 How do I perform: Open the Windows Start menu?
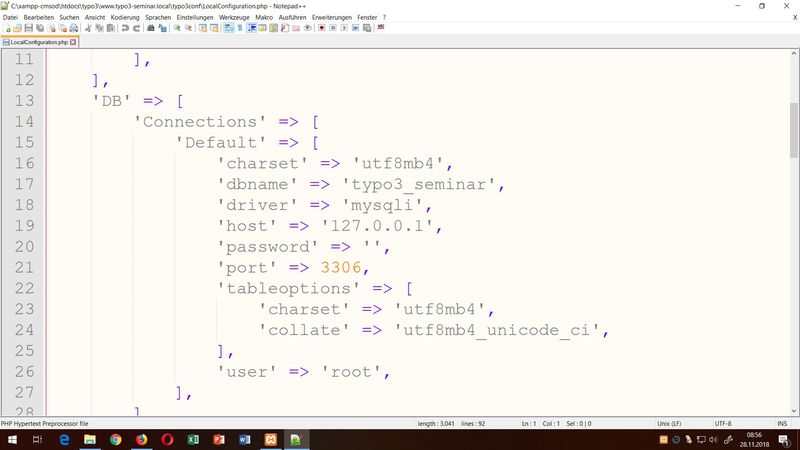click(12, 439)
